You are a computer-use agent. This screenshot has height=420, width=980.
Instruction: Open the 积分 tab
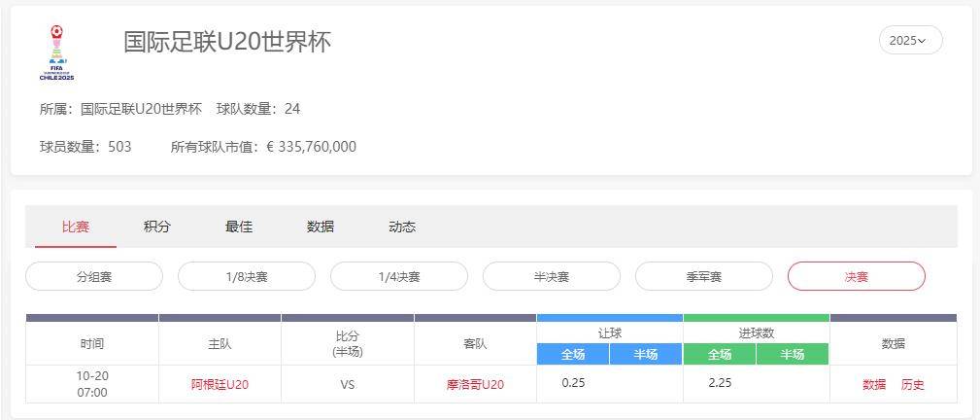tap(157, 227)
